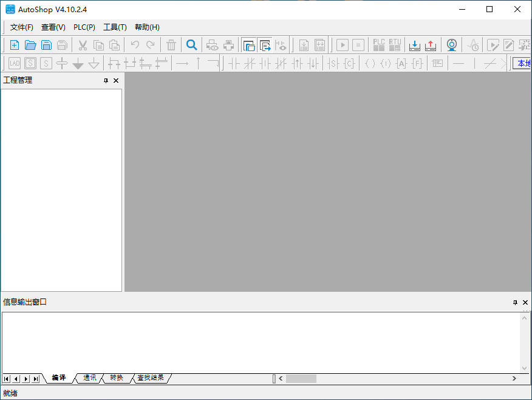Click the Stop square icon
Screen dimensions: 532x400
[358, 45]
